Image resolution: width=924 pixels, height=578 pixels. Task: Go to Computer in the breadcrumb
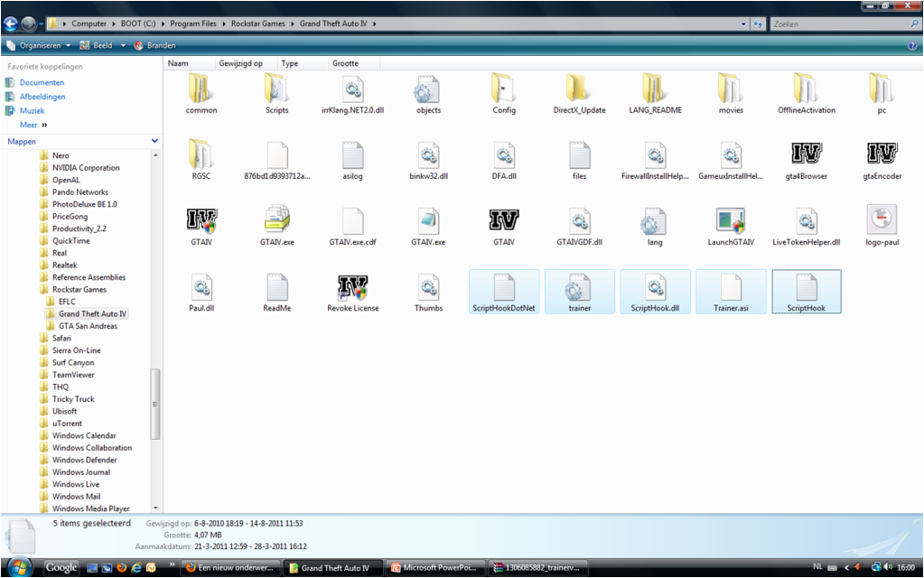point(89,24)
